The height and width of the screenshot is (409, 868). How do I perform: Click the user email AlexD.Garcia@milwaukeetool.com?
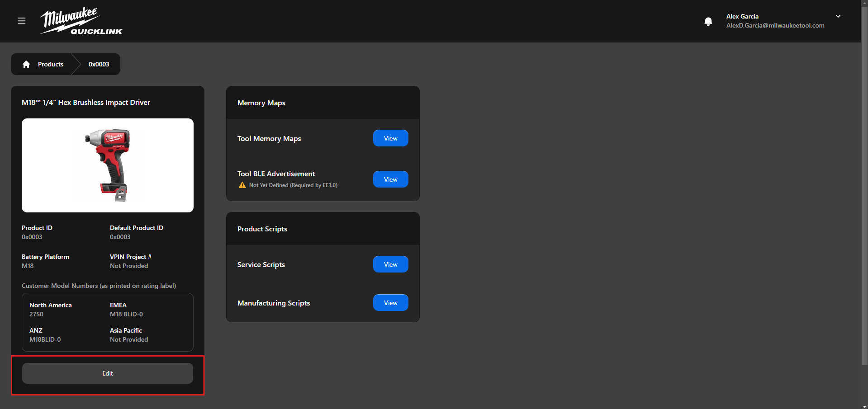pos(775,25)
